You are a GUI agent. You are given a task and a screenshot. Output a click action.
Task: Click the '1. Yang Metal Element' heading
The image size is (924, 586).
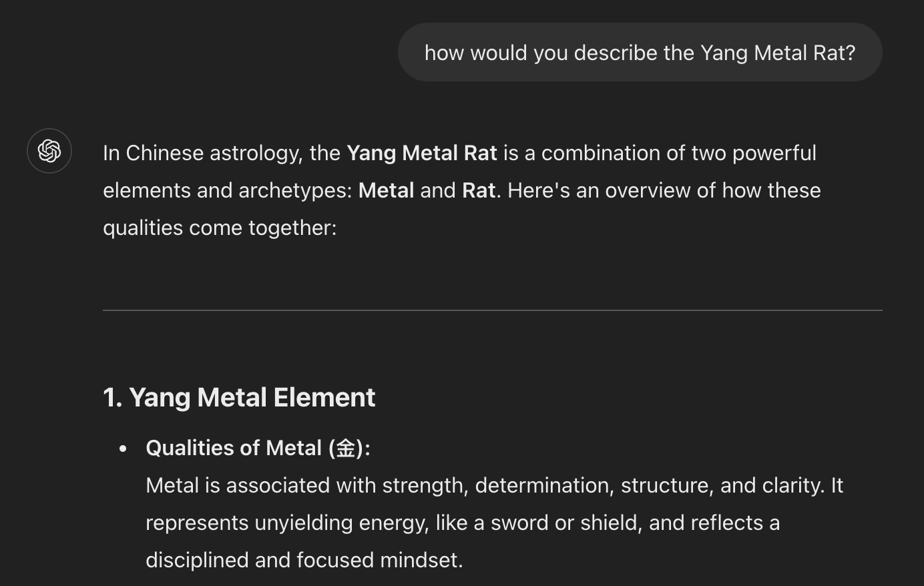tap(239, 398)
